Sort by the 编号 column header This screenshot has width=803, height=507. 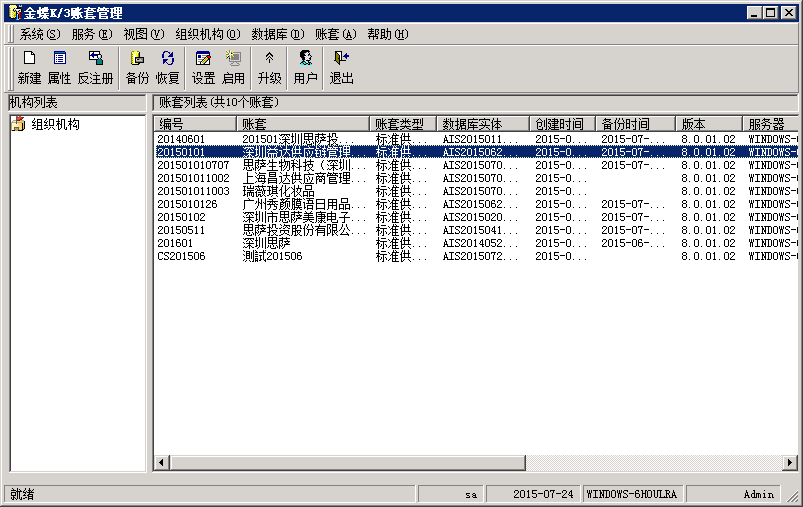(x=195, y=124)
